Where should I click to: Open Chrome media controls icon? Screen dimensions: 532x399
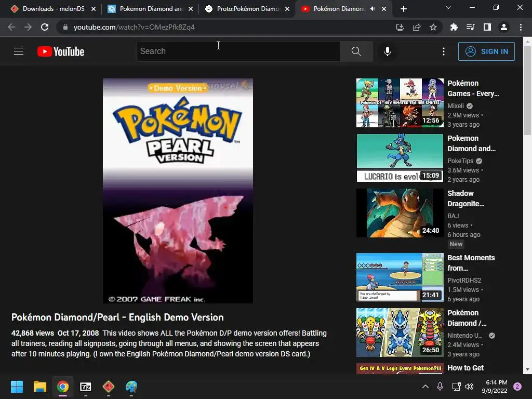(471, 27)
